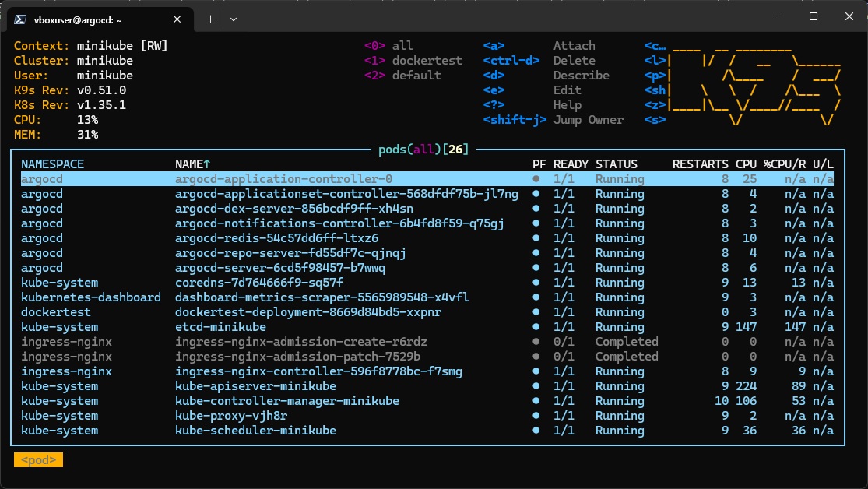Select pod argocd-notifications-controller-6b4fd8f59-q75gj
The width and height of the screenshot is (868, 489).
(427, 223)
